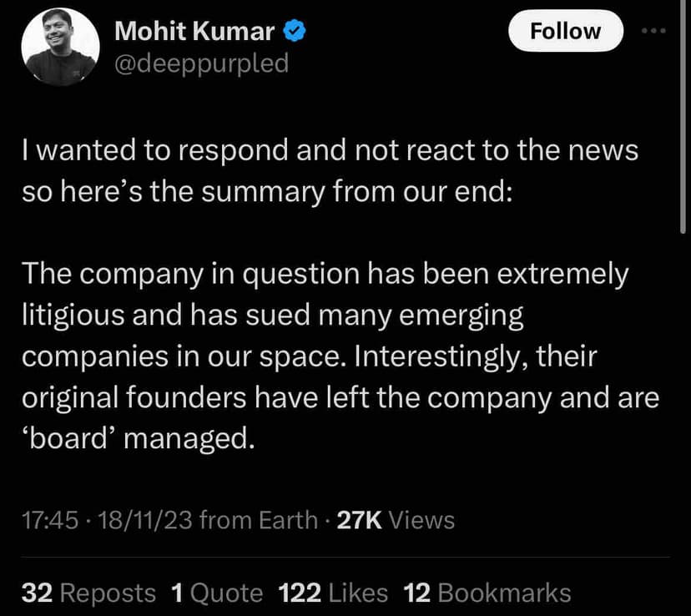Click the 12 Bookmarks count

pyautogui.click(x=487, y=593)
